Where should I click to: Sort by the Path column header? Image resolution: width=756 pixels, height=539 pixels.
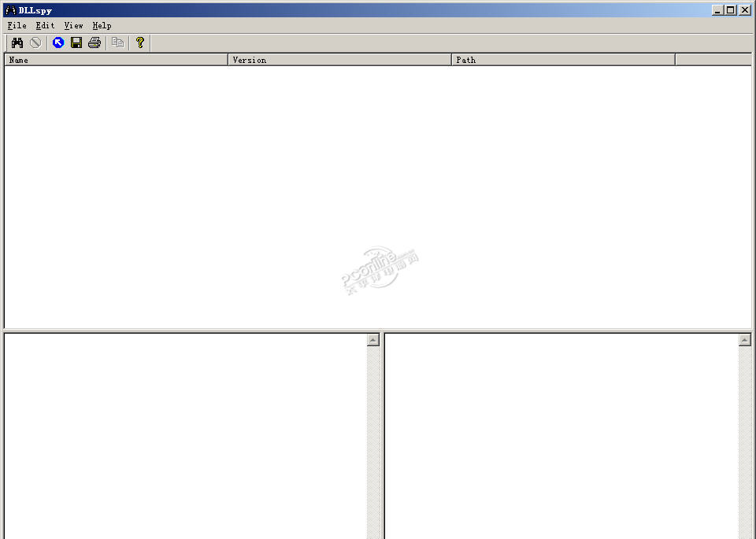coord(564,60)
